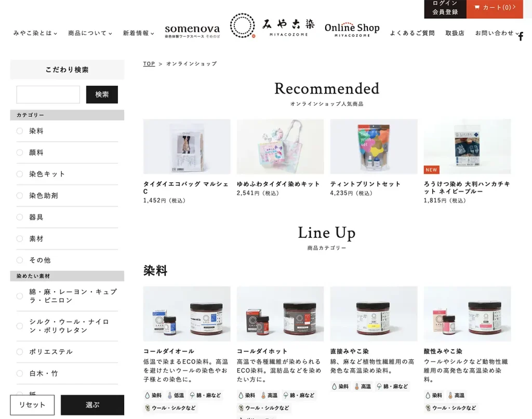Expand the 新着情報 menu dropdown
The height and width of the screenshot is (419, 532).
click(138, 33)
